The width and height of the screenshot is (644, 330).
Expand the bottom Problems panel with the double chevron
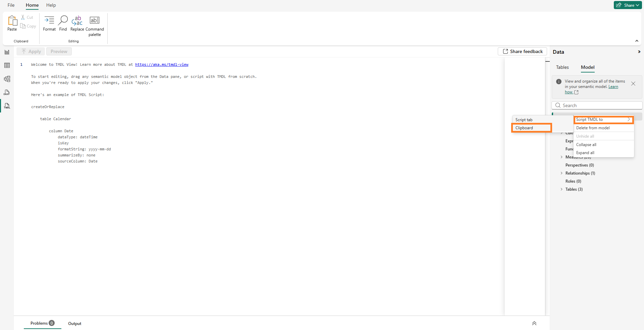[534, 323]
